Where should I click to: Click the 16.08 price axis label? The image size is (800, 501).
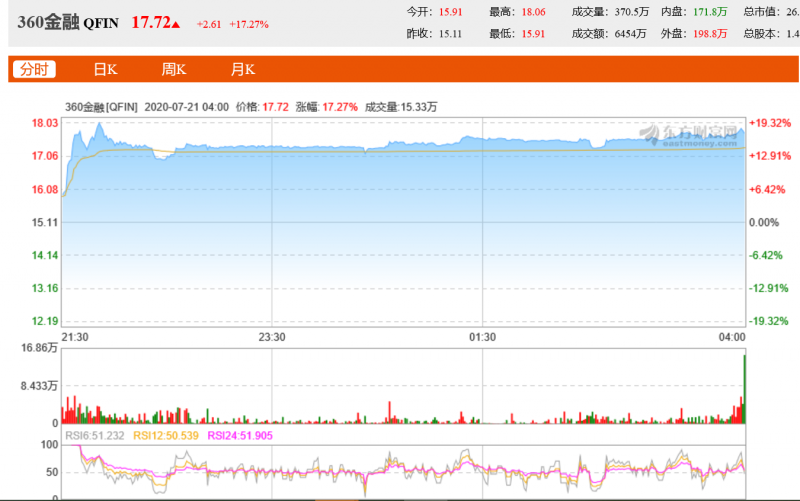(x=45, y=190)
